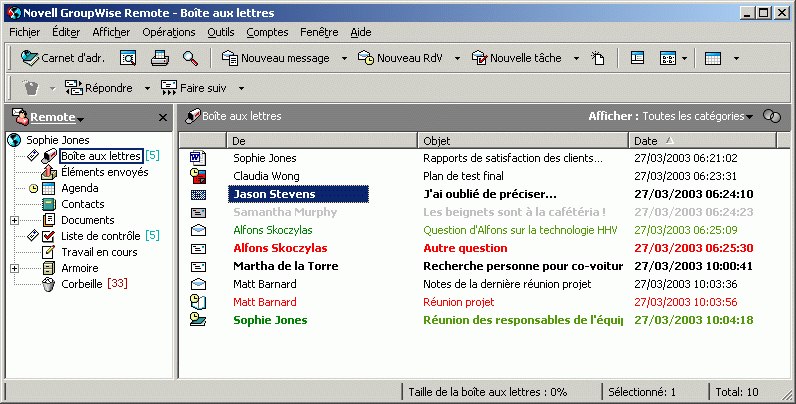
Task: Select the Sophie Jones root folder
Action: click(57, 140)
